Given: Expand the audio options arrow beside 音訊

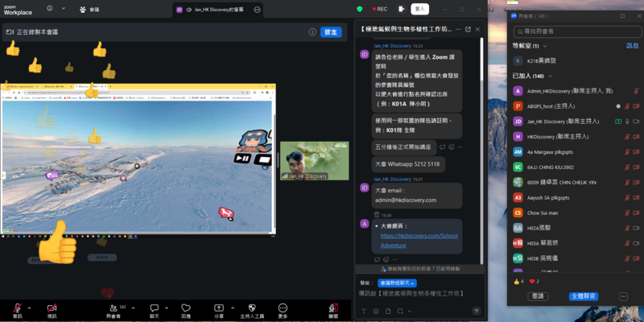Looking at the screenshot, I should click(30, 308).
